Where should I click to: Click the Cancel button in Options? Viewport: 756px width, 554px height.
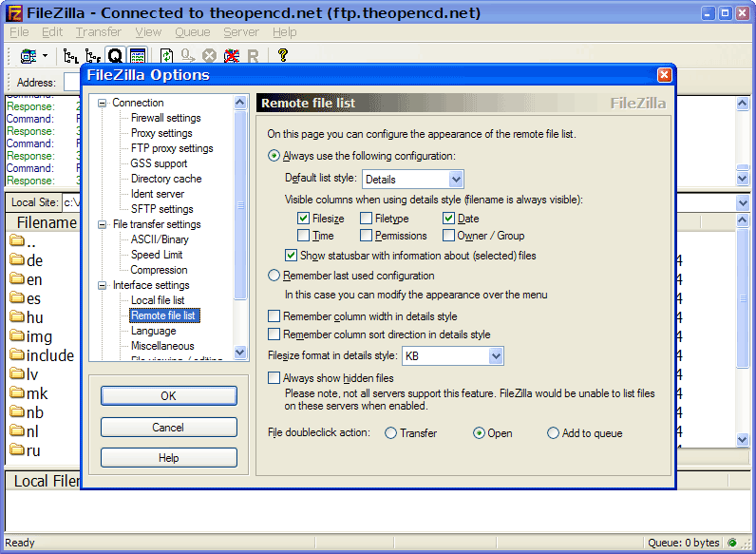pyautogui.click(x=169, y=428)
